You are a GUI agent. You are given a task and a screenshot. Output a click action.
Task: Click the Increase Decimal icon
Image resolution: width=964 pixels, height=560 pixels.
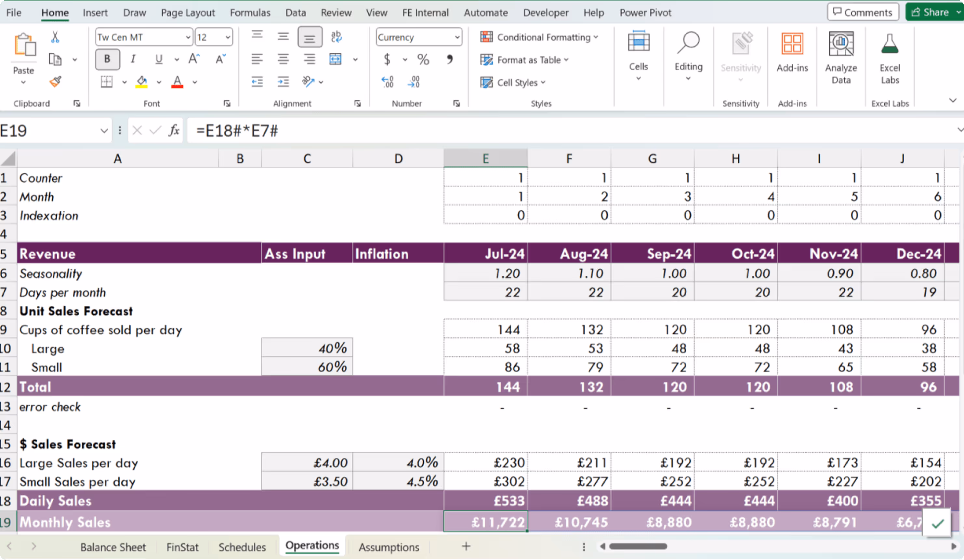point(387,82)
